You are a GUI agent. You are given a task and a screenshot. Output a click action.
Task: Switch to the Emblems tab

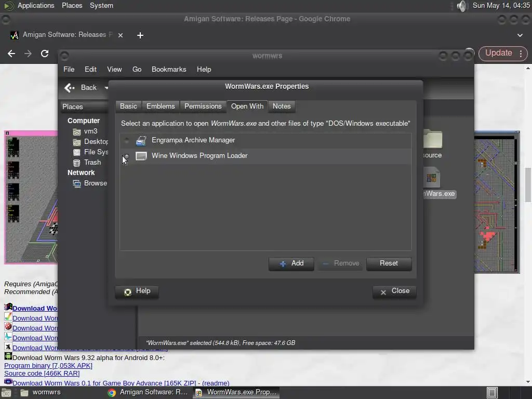[x=161, y=106]
